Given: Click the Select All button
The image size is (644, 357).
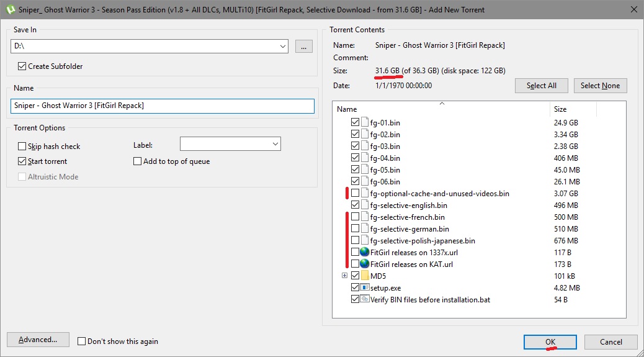Looking at the screenshot, I should coord(542,86).
